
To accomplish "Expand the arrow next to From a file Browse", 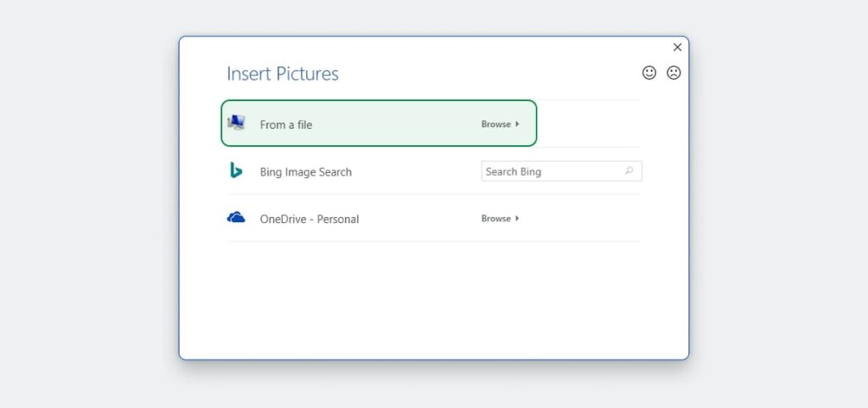I will coord(517,125).
